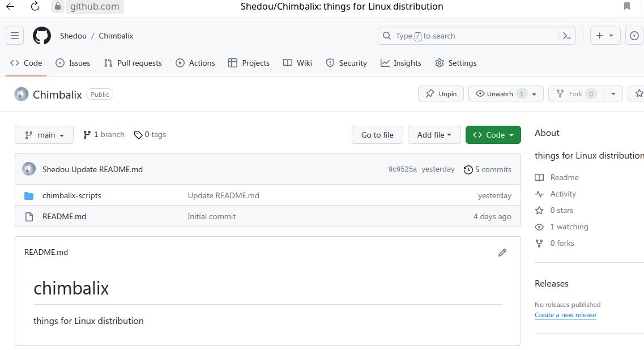644x350 pixels.
Task: Reload the page with refresh icon
Action: point(35,6)
